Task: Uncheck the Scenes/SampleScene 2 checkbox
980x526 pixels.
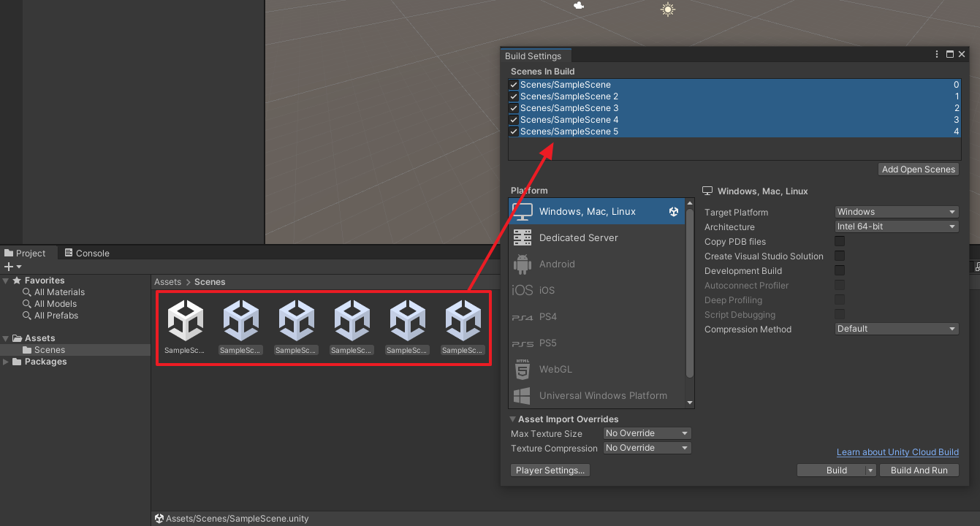Action: click(514, 96)
